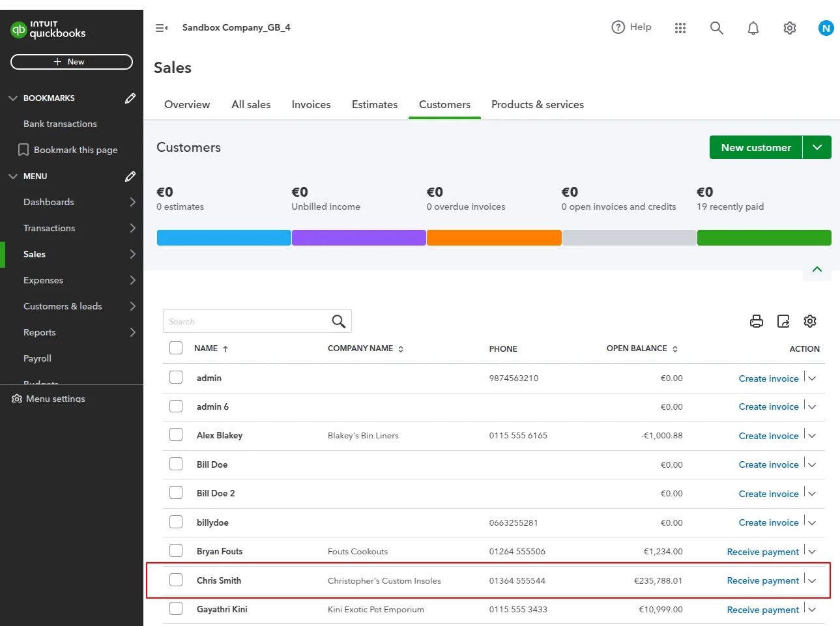Open the New customer dropdown arrow
Image resolution: width=840 pixels, height=626 pixels.
click(x=817, y=147)
